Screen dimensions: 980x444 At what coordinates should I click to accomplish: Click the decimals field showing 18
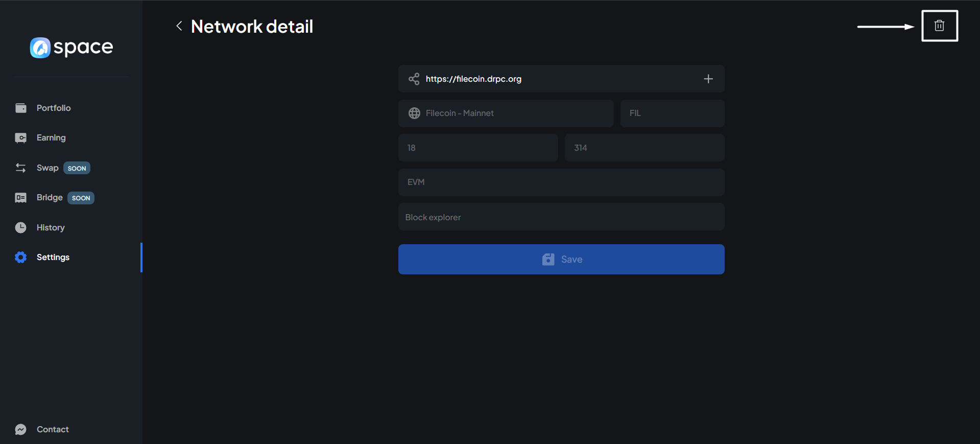[x=477, y=148]
